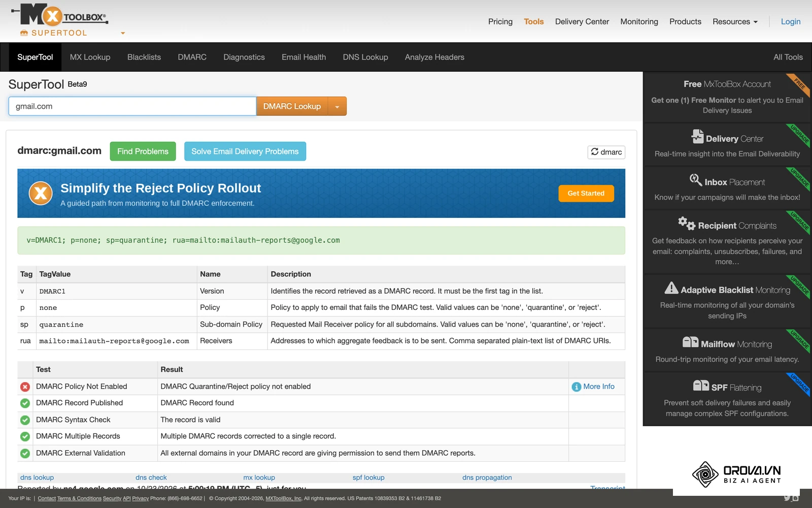
Task: Click the Delivery Center heart-monitor icon
Action: coord(697,137)
